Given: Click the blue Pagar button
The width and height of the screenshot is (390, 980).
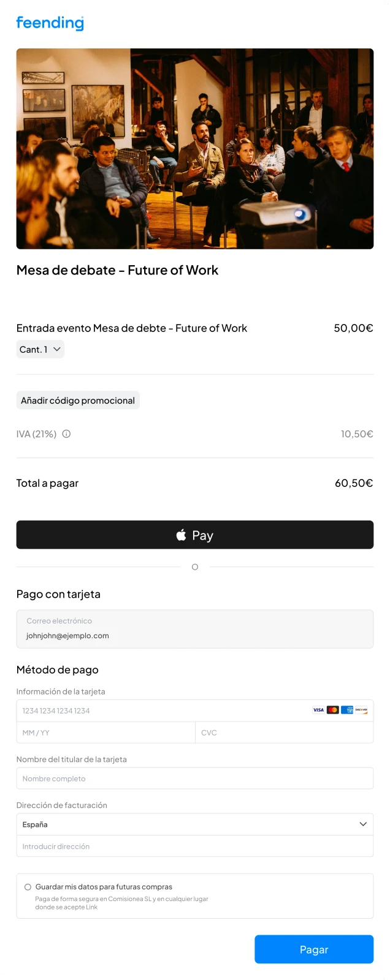Looking at the screenshot, I should [x=314, y=949].
